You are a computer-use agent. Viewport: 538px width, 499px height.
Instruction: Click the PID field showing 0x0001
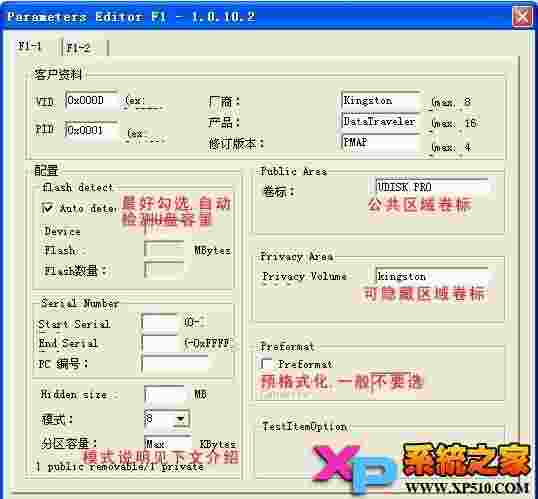click(x=91, y=130)
